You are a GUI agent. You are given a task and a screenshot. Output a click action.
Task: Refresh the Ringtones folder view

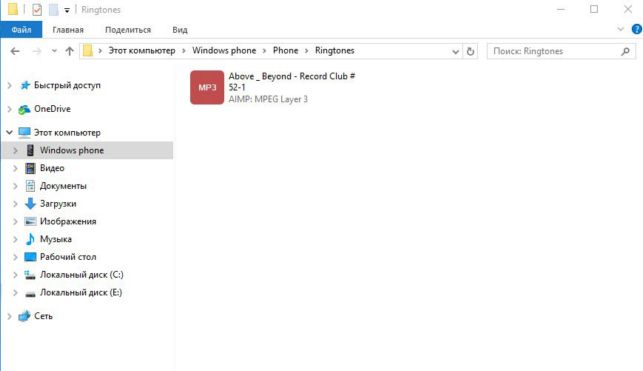click(470, 51)
